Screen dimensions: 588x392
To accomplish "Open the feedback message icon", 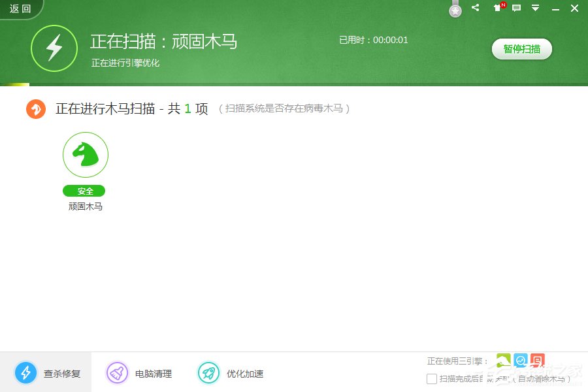I will point(516,8).
